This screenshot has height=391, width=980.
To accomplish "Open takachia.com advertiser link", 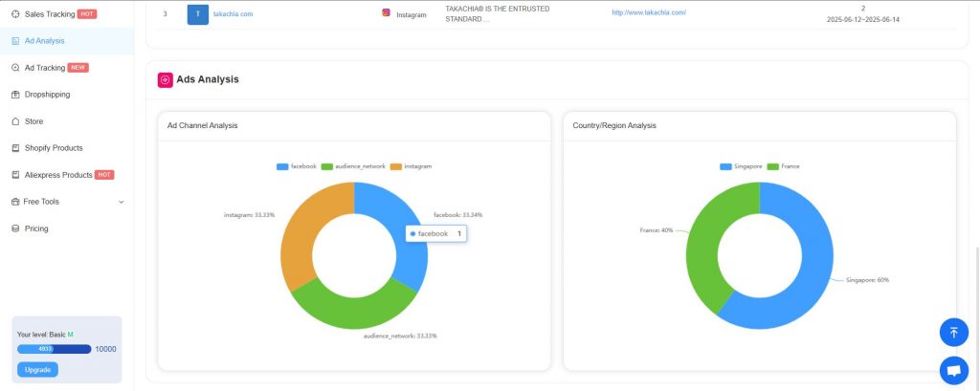I will (234, 13).
